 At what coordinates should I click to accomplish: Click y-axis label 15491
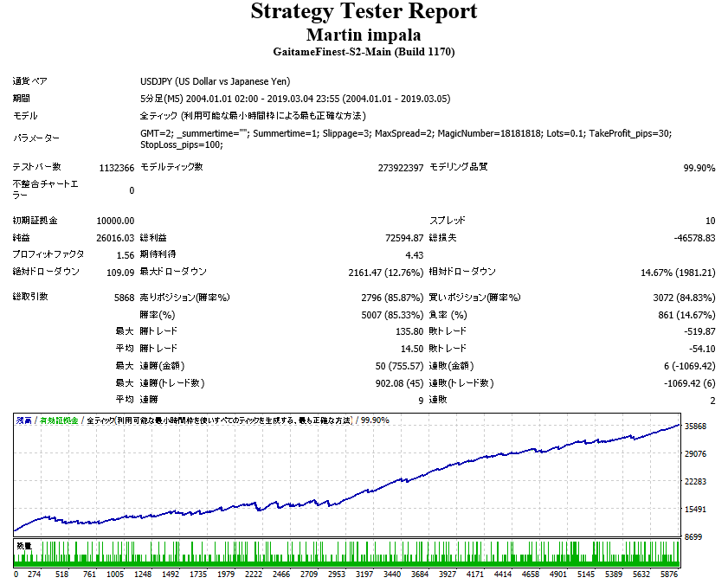pos(695,510)
